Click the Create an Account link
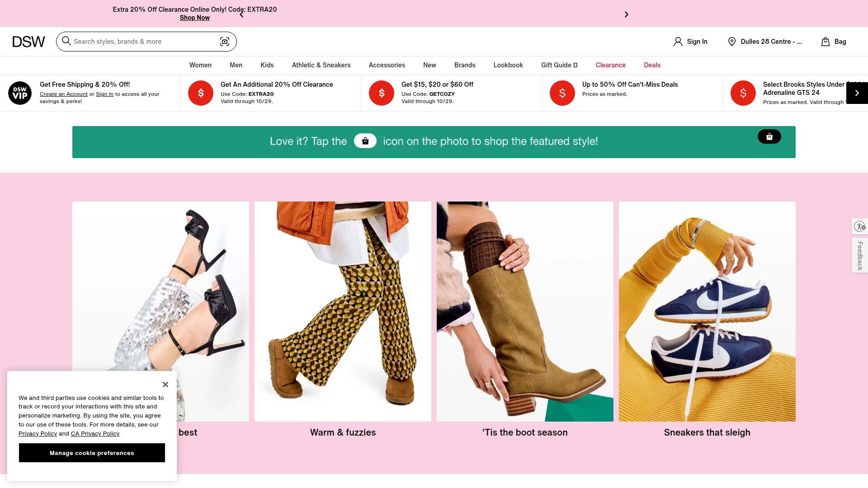 (x=64, y=94)
